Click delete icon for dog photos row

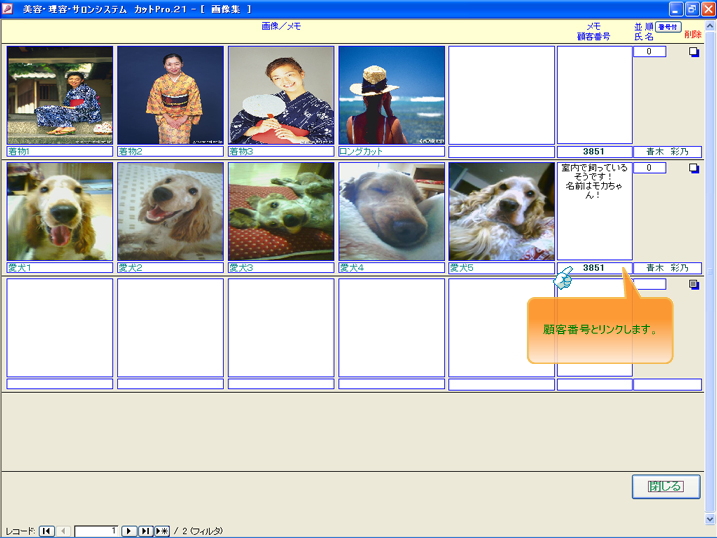[694, 168]
